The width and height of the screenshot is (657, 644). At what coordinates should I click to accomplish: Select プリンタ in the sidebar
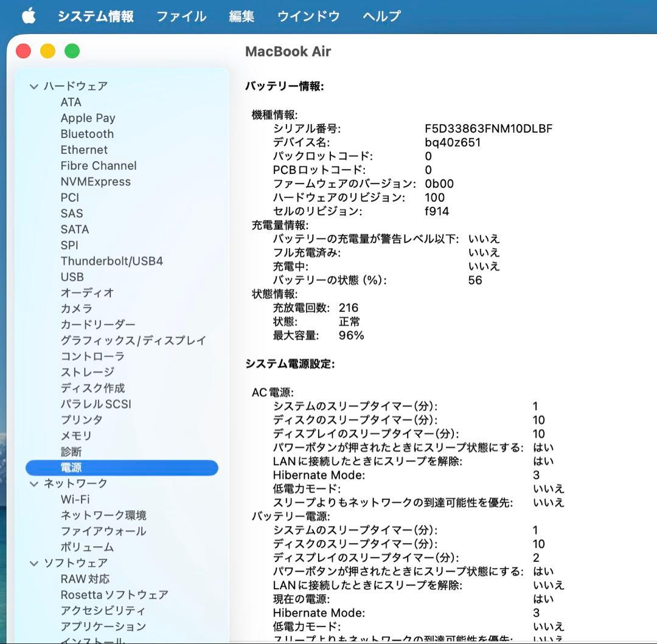click(x=82, y=420)
